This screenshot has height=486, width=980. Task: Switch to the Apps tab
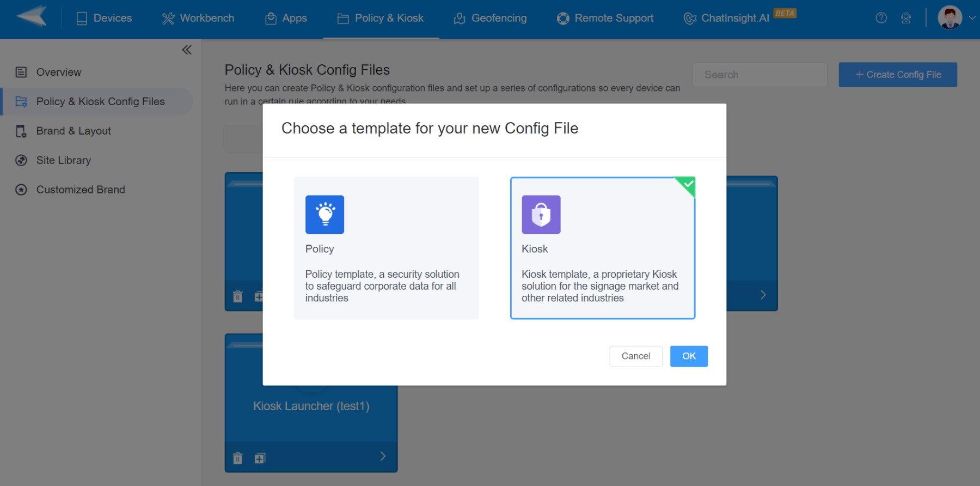coord(286,18)
